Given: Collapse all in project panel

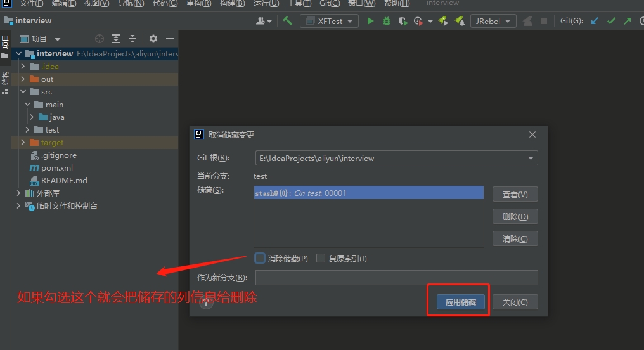Looking at the screenshot, I should (x=132, y=39).
